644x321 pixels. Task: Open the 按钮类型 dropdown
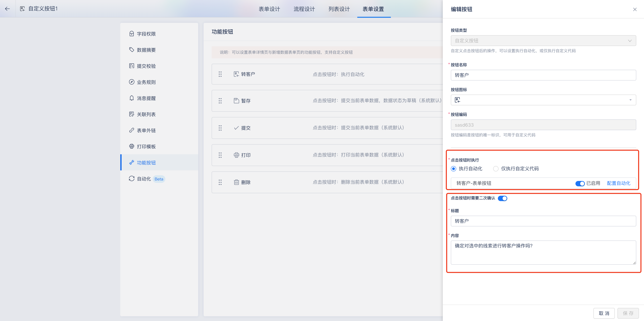543,41
